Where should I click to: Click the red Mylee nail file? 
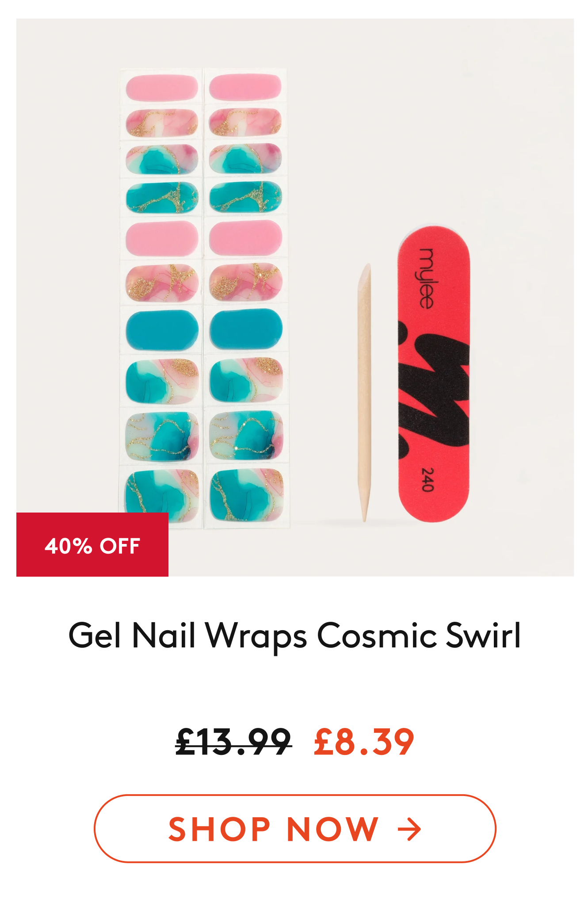pyautogui.click(x=434, y=374)
